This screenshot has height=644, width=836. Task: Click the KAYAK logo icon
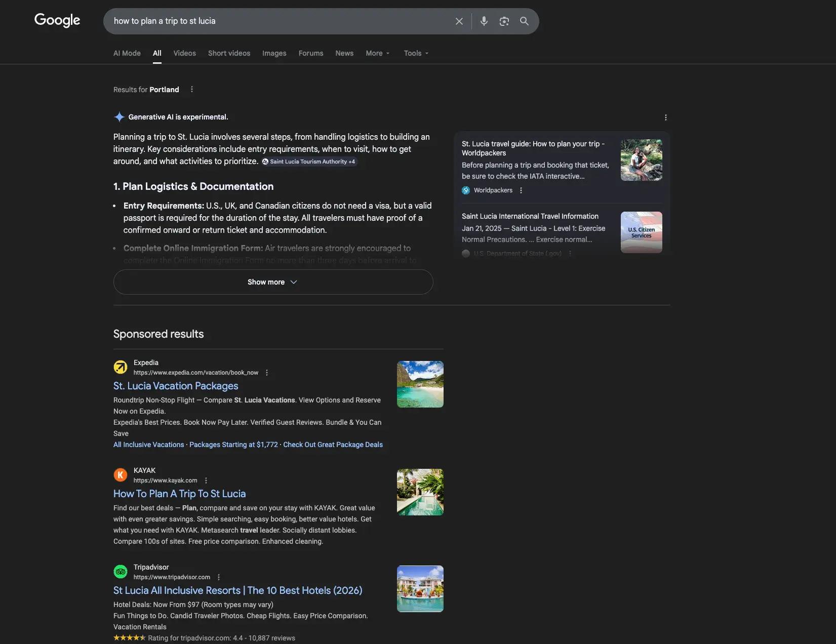[x=120, y=475]
